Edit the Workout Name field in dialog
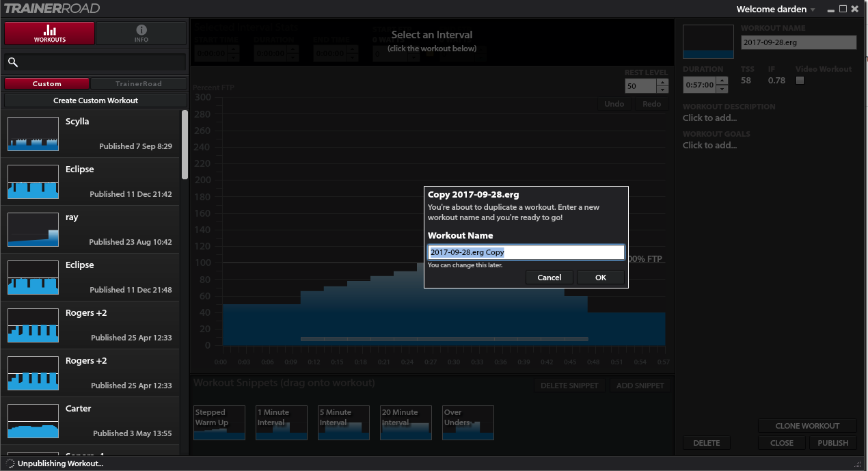 [x=526, y=252]
